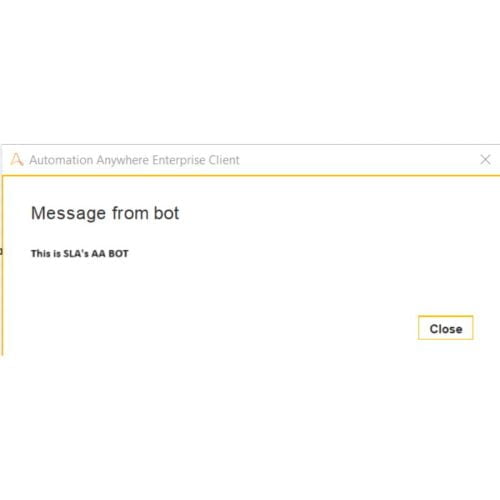Viewport: 500px width, 500px height.
Task: Click the Close button
Action: (x=446, y=328)
